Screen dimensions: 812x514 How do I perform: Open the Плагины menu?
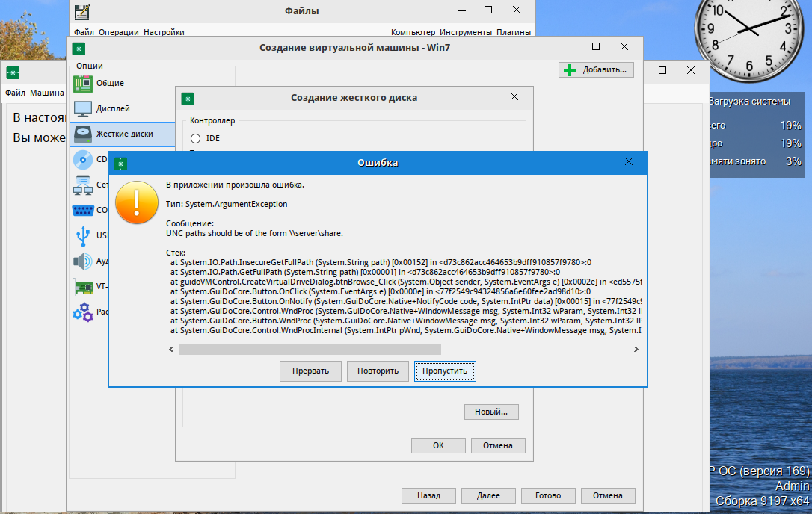click(514, 32)
